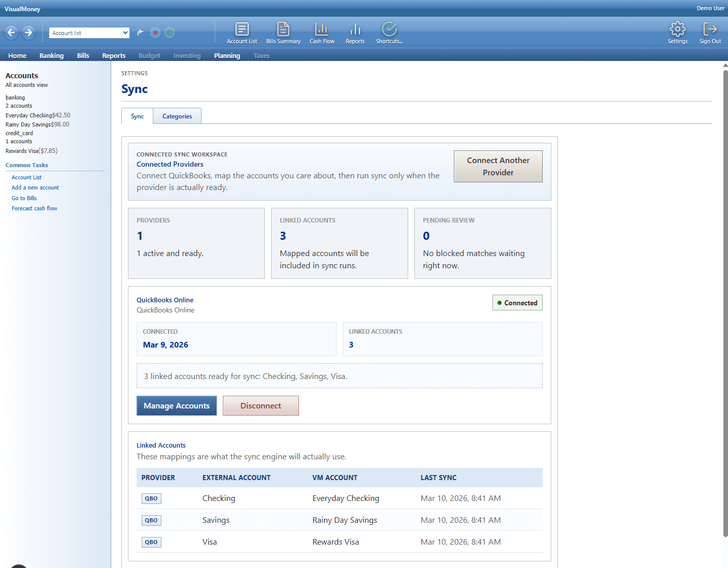This screenshot has width=728, height=568.
Task: Switch to the Categories tab
Action: coord(177,116)
